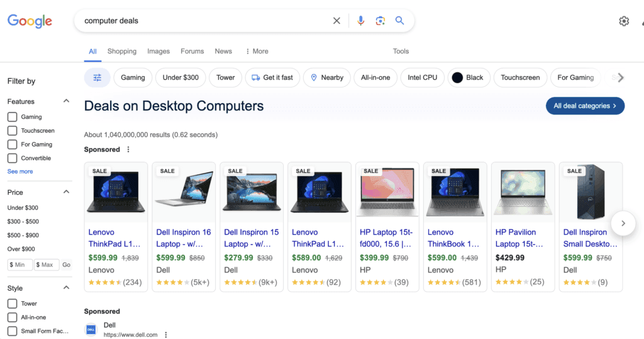Viewport: 644px width, 339px height.
Task: Click All deal categories button
Action: pos(585,106)
